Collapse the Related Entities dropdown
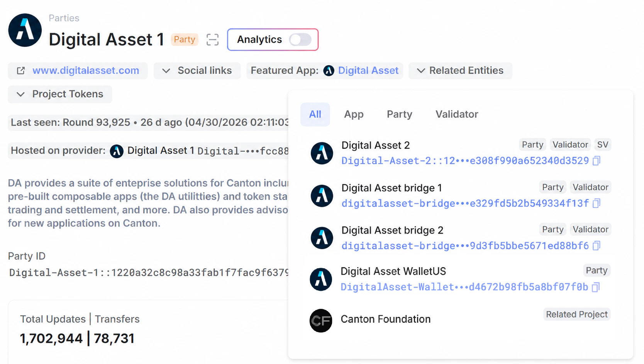The image size is (644, 364). coord(460,71)
